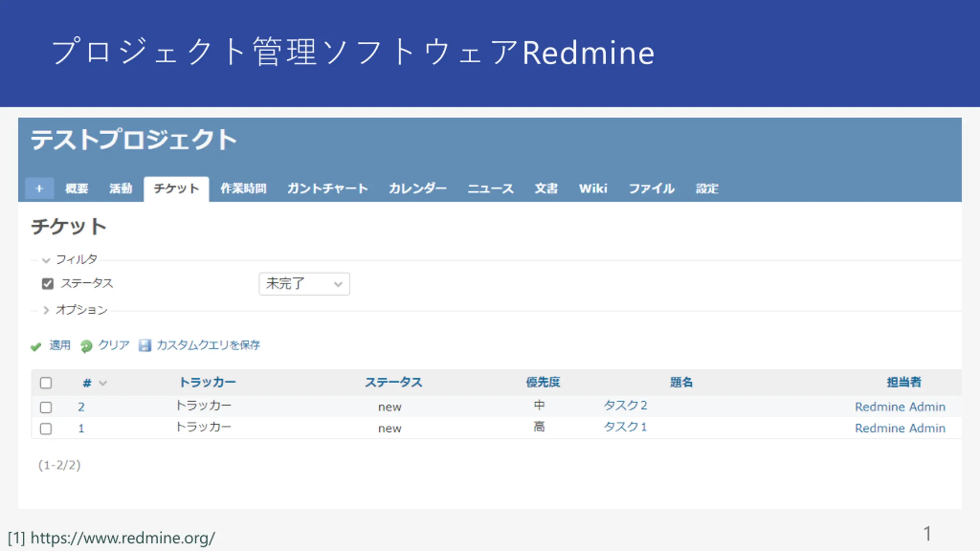
Task: Open the ファイル tab
Action: pyautogui.click(x=652, y=189)
